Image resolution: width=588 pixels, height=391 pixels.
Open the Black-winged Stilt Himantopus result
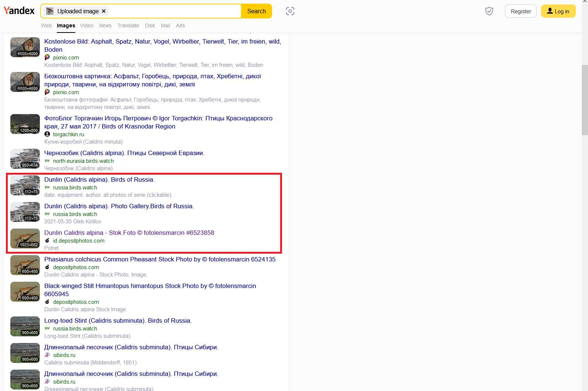click(150, 290)
